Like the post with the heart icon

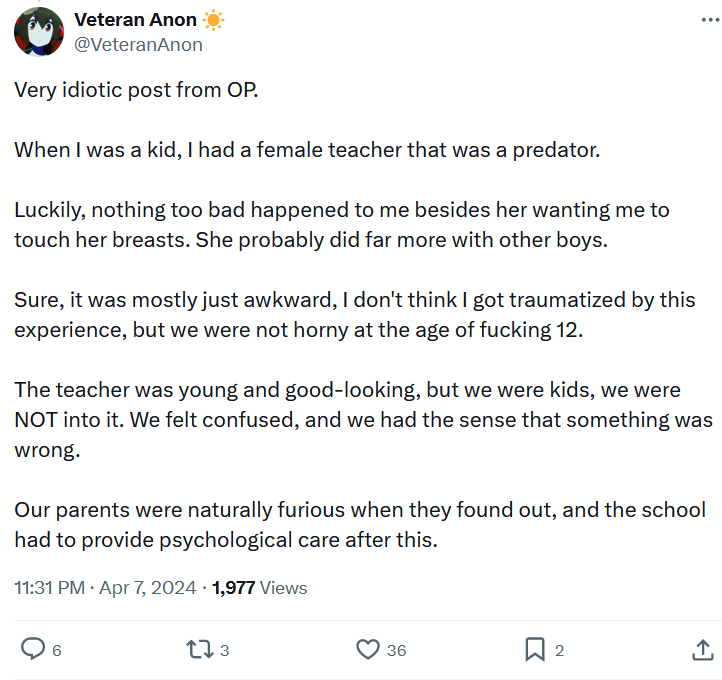pyautogui.click(x=368, y=650)
